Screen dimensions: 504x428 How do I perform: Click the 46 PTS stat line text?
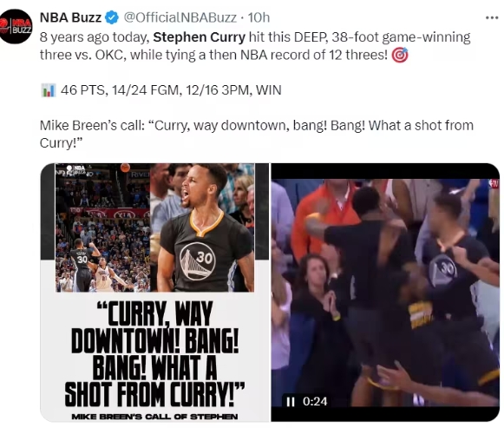(x=171, y=90)
